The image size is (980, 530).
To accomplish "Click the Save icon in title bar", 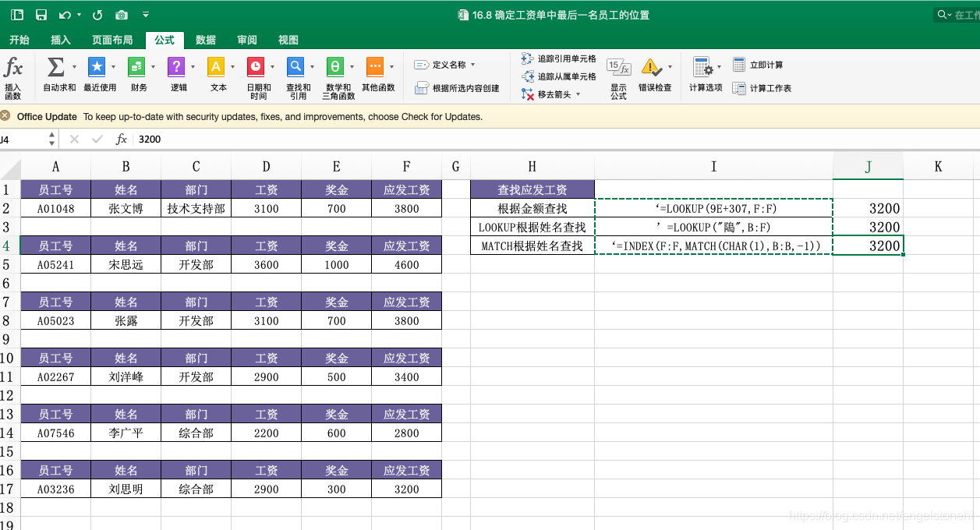I will tap(41, 15).
